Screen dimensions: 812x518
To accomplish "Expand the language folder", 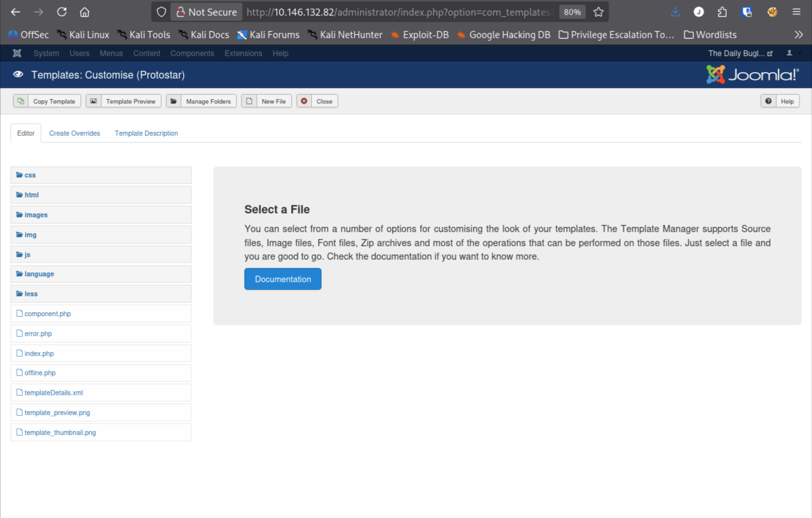I will pyautogui.click(x=101, y=274).
